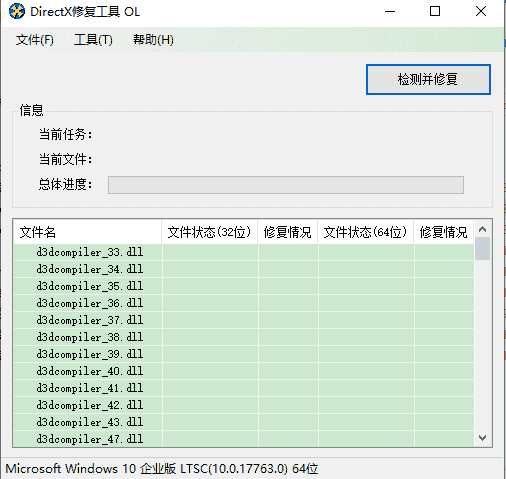Minimize the DirectX修复工具 window
The image size is (506, 479).
click(390, 11)
